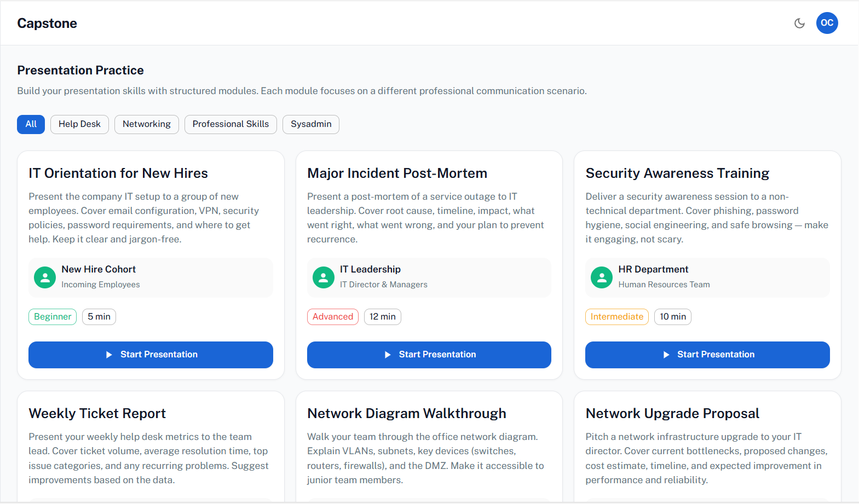The width and height of the screenshot is (859, 504).
Task: Click the New Hire Cohort avatar icon
Action: point(45,277)
